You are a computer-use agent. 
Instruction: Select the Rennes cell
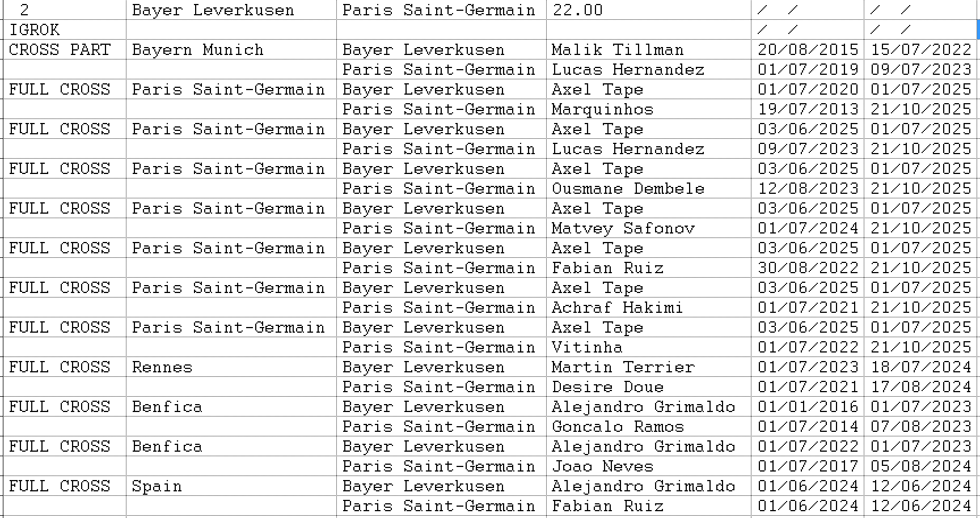coord(231,367)
